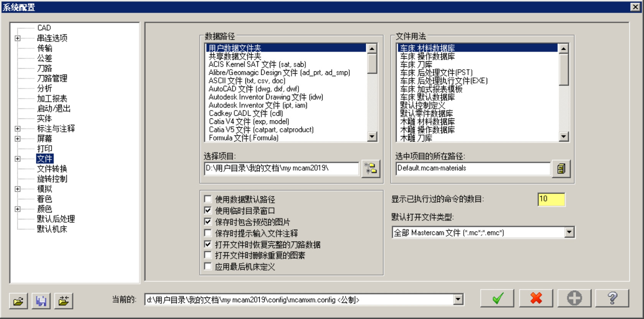Select 传输 in the settings tree
This screenshot has height=319, width=644.
(44, 48)
